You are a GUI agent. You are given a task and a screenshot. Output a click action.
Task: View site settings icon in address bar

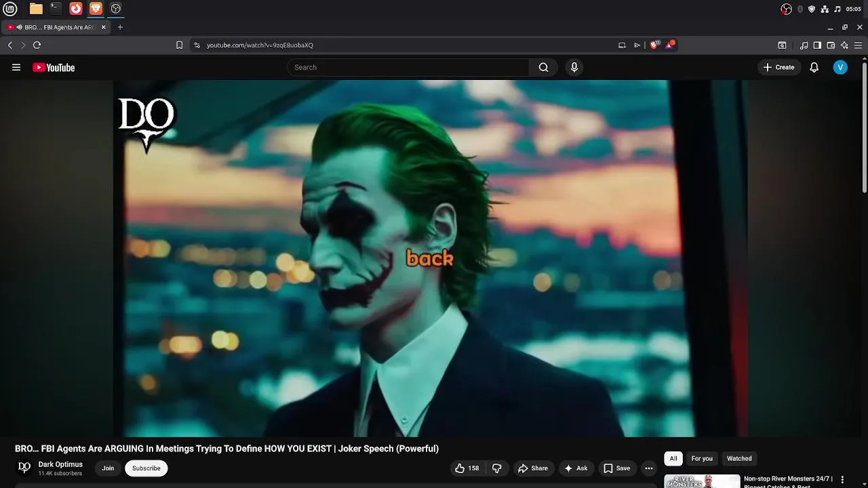(197, 45)
